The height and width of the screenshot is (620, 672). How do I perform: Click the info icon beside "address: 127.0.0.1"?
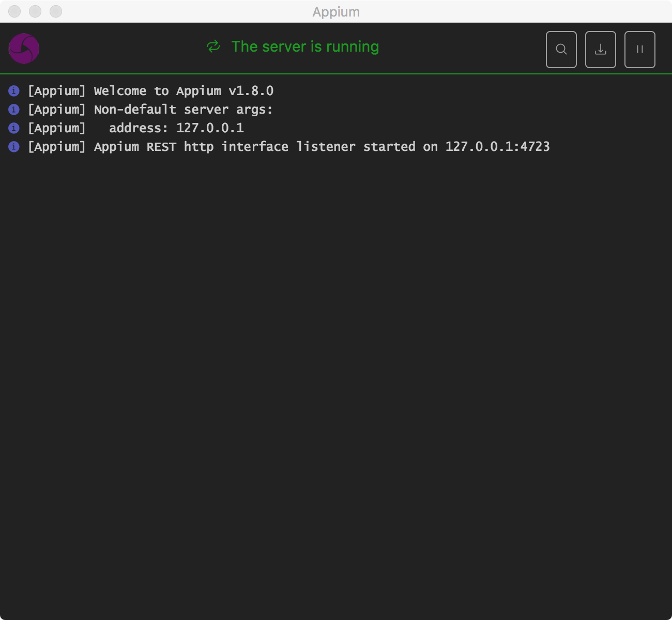(x=14, y=128)
